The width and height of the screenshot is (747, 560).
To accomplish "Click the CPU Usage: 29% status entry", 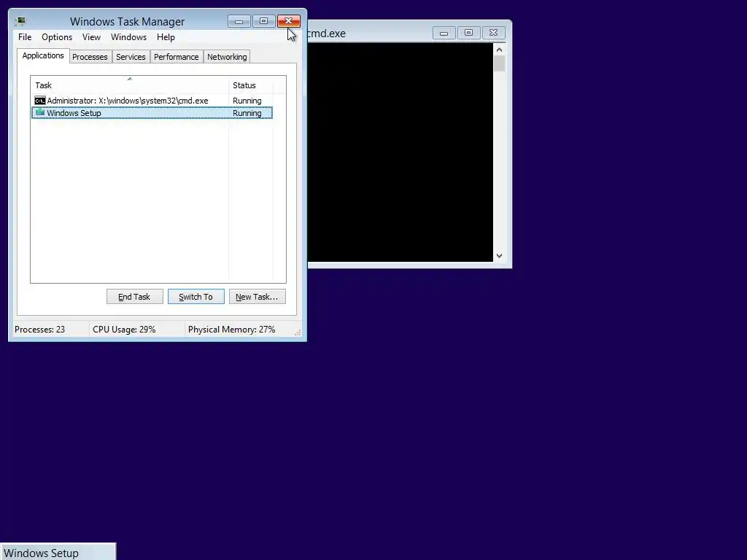I will point(124,330).
